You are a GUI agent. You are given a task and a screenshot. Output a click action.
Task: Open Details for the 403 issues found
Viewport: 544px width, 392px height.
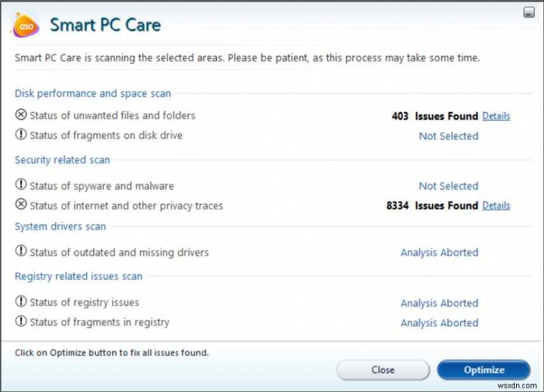click(496, 115)
